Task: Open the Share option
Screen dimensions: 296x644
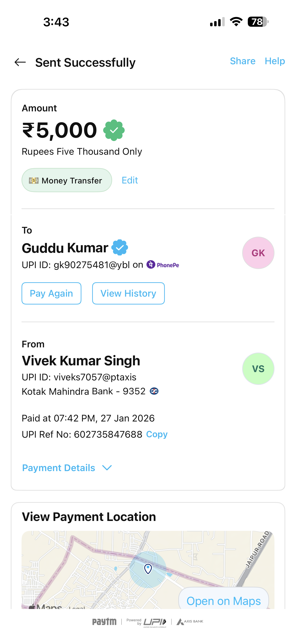Action: [243, 61]
